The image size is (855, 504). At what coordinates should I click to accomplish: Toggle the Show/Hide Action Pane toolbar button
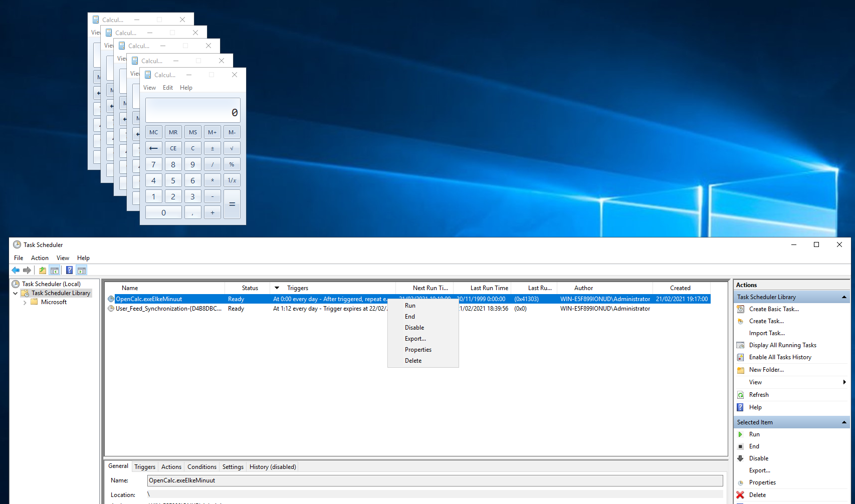click(82, 271)
